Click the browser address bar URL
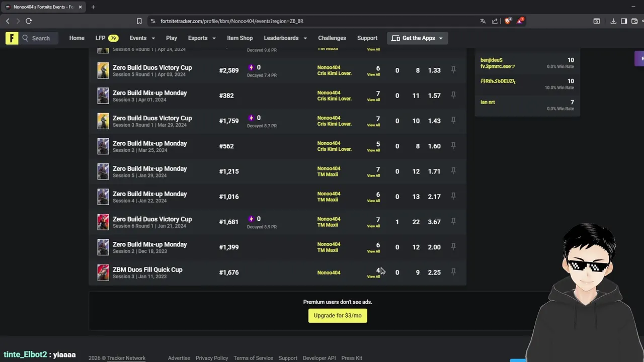Image resolution: width=644 pixels, height=362 pixels. click(x=232, y=21)
